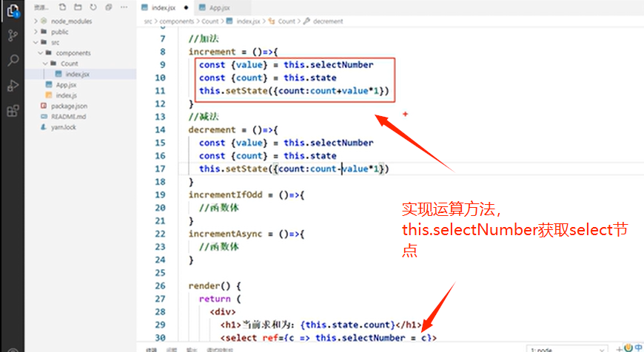
Task: Switch to the App.jsx editor tab
Action: (219, 8)
